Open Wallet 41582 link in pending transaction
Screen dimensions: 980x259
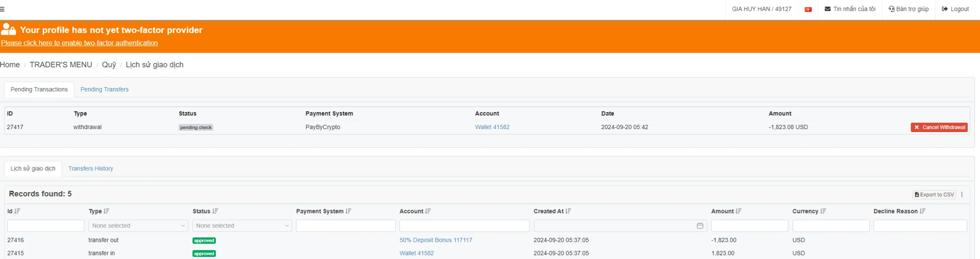click(492, 127)
